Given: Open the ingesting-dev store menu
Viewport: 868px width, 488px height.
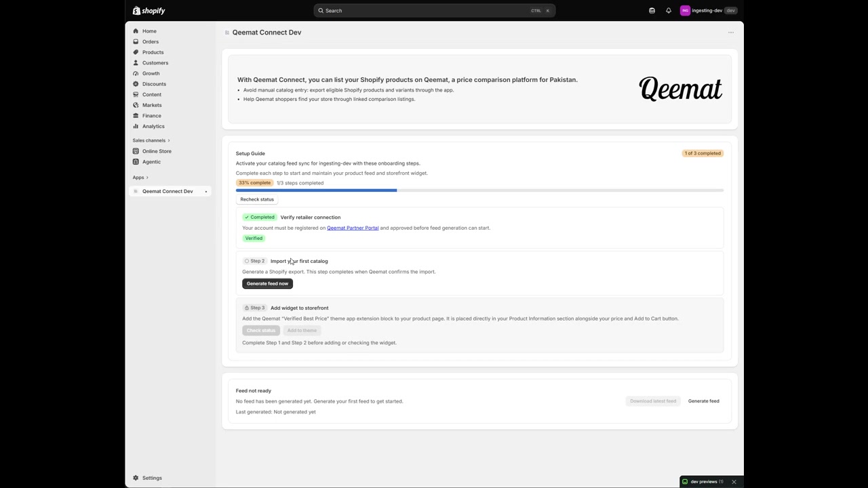Looking at the screenshot, I should tap(709, 11).
